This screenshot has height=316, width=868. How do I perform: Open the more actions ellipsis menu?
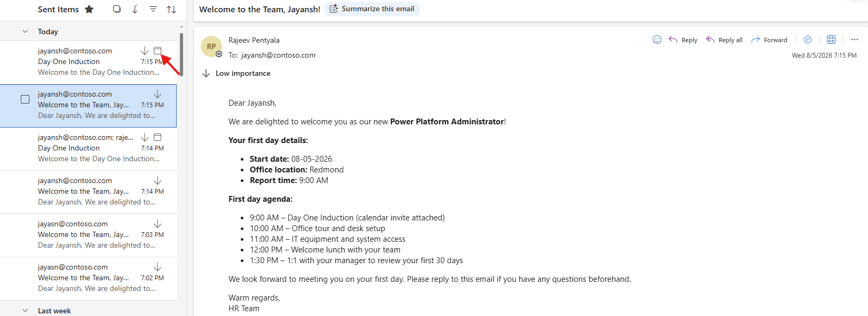[855, 39]
